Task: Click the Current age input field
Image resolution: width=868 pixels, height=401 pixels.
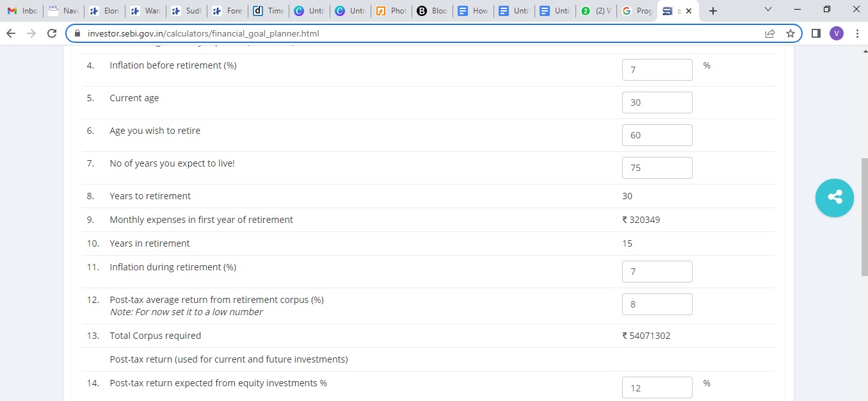Action: click(657, 102)
